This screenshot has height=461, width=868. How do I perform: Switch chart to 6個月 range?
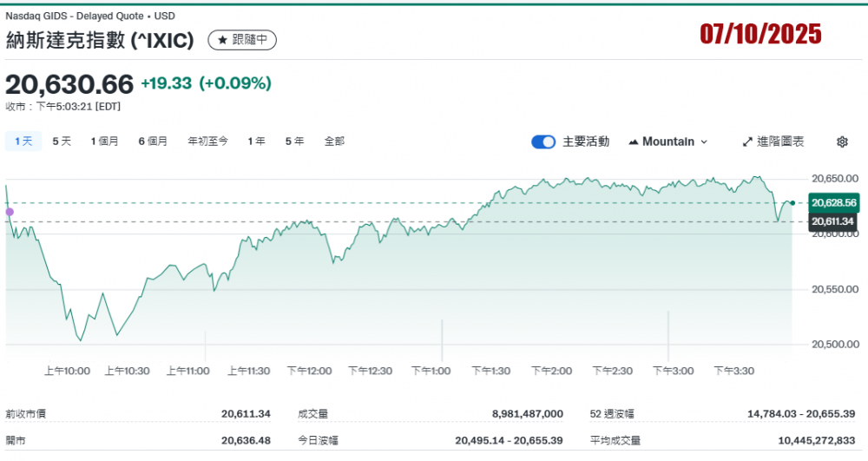(x=153, y=141)
